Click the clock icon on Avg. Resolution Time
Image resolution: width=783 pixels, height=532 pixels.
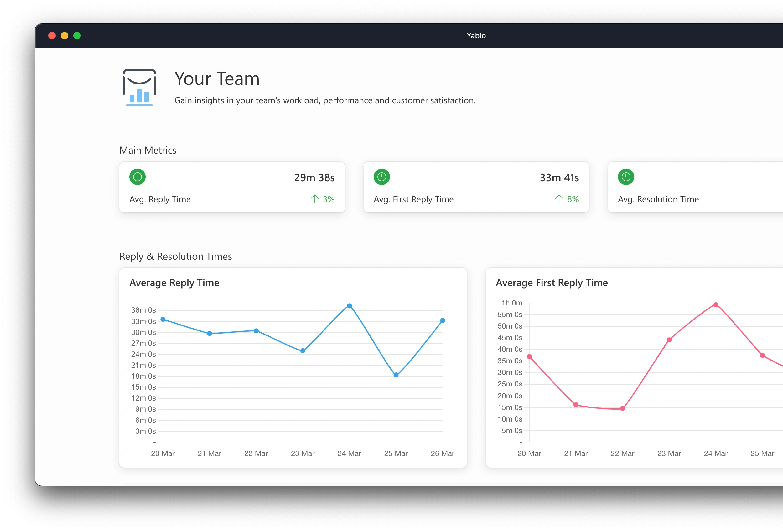(x=626, y=177)
